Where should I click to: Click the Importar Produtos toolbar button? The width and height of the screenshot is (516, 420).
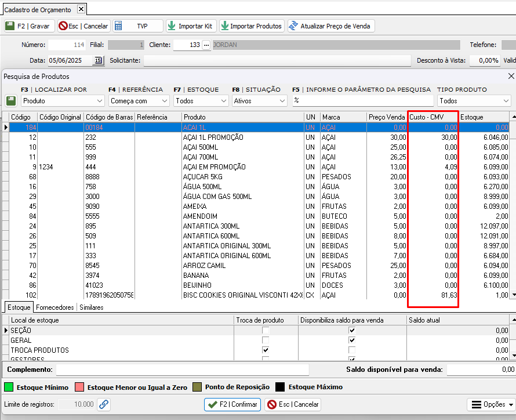click(251, 26)
